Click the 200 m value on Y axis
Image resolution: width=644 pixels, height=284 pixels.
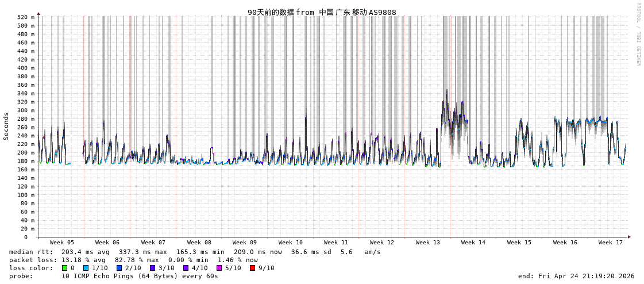point(25,153)
